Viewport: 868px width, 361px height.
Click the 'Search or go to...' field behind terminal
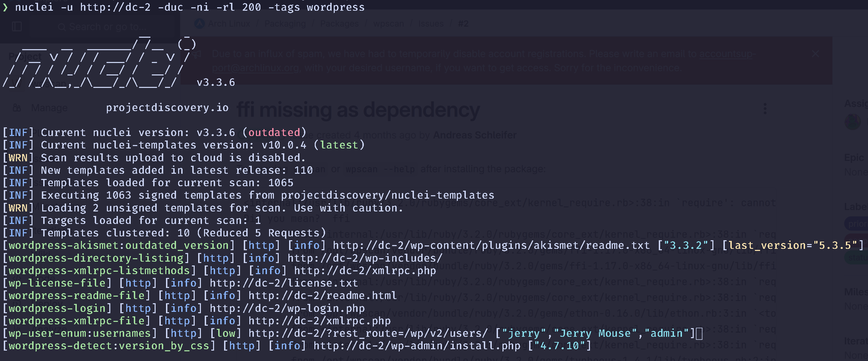[104, 27]
